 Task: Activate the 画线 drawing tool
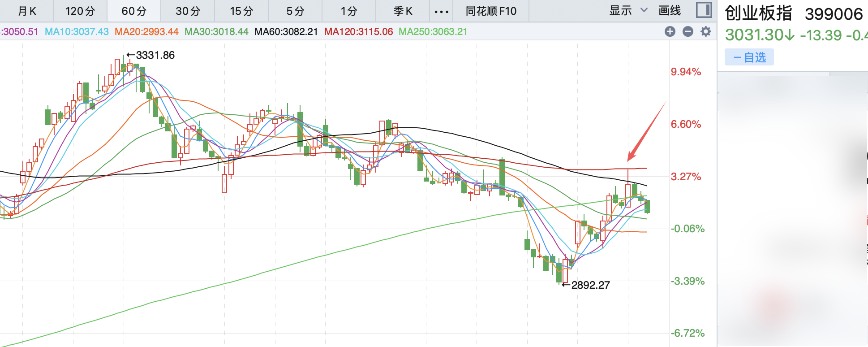coord(670,11)
